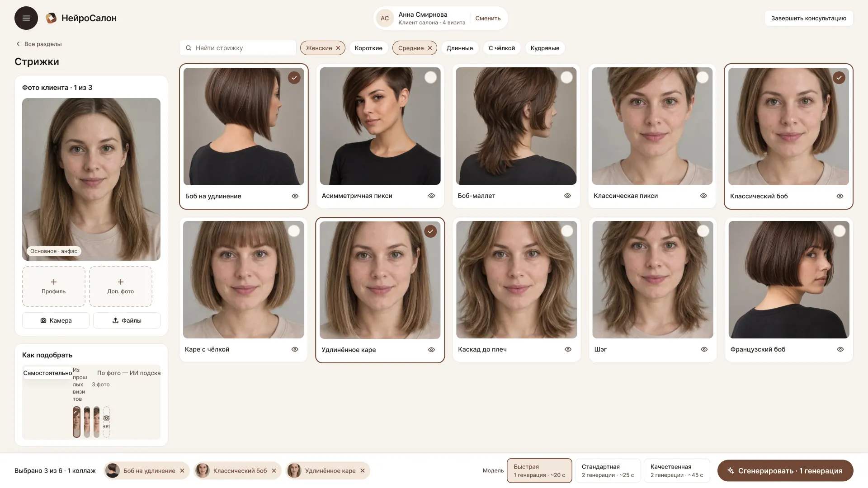
Task: Switch to По фото — ИИ подсказка tab
Action: 128,373
